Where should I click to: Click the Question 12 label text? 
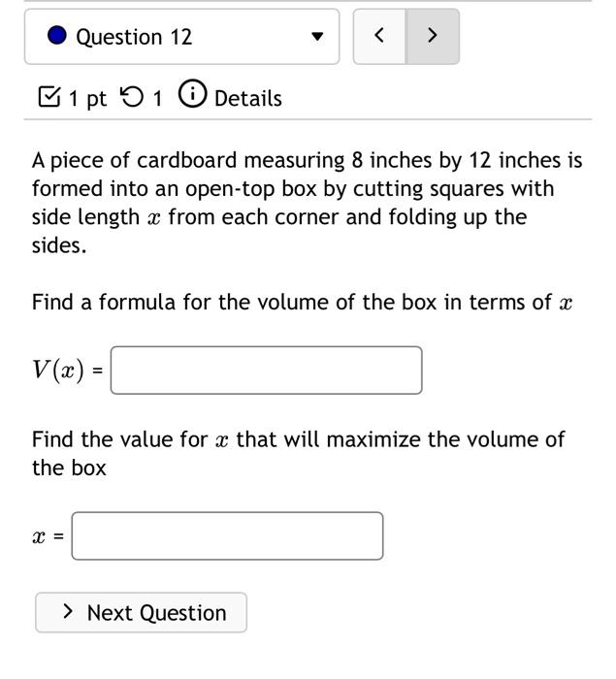click(134, 37)
